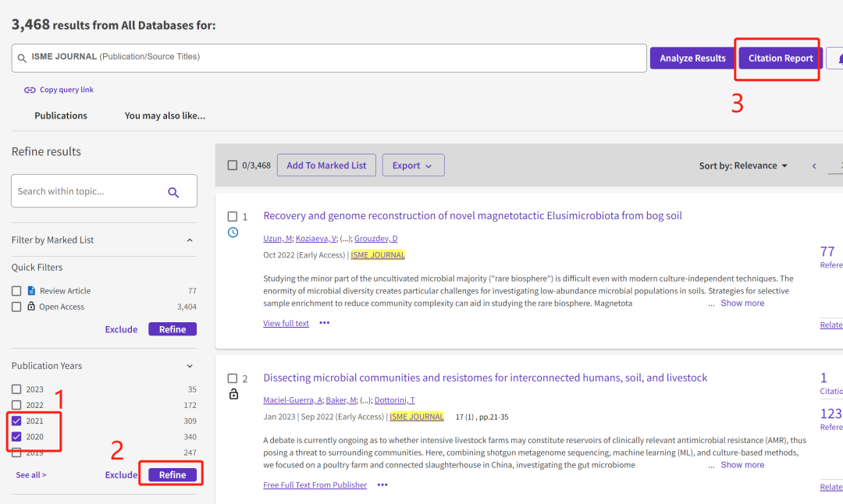This screenshot has width=843, height=504.
Task: Click Exclude under Quick Filters
Action: [x=121, y=329]
